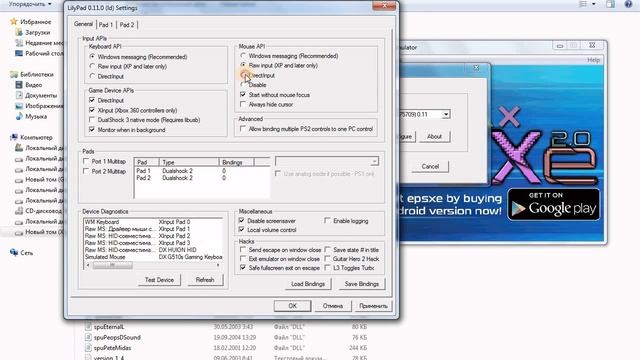640x360 pixels.
Task: Switch to the Pad 2 tab
Action: coord(127,25)
